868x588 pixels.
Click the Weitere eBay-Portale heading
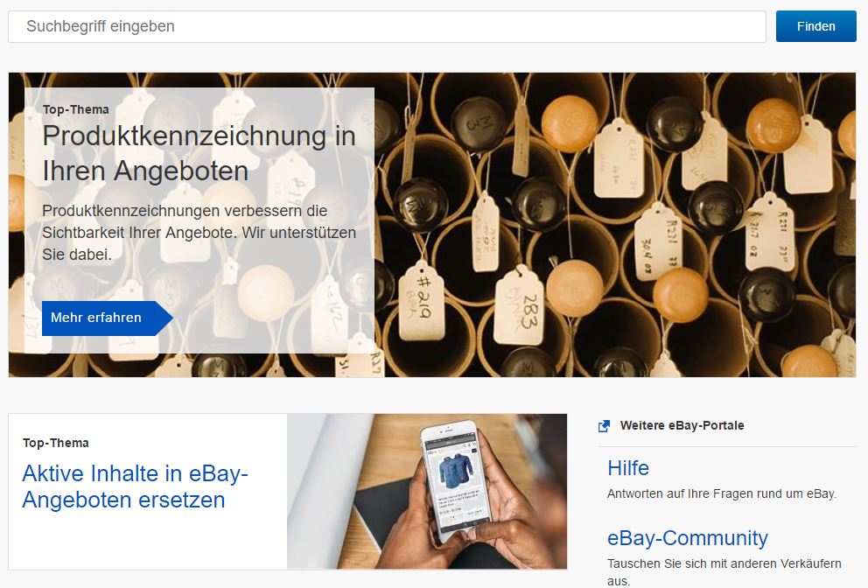point(682,425)
